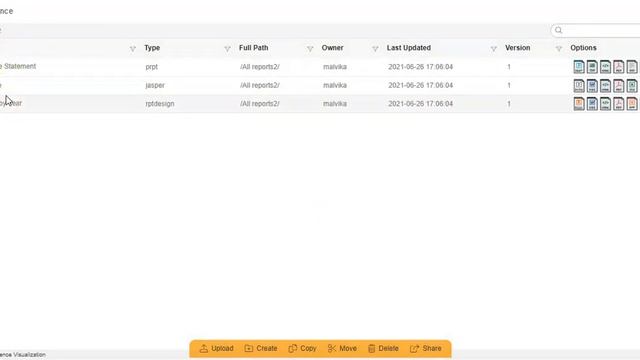Screen dimensions: 640x360
Task: Sort by the Version column header
Action: (518, 48)
